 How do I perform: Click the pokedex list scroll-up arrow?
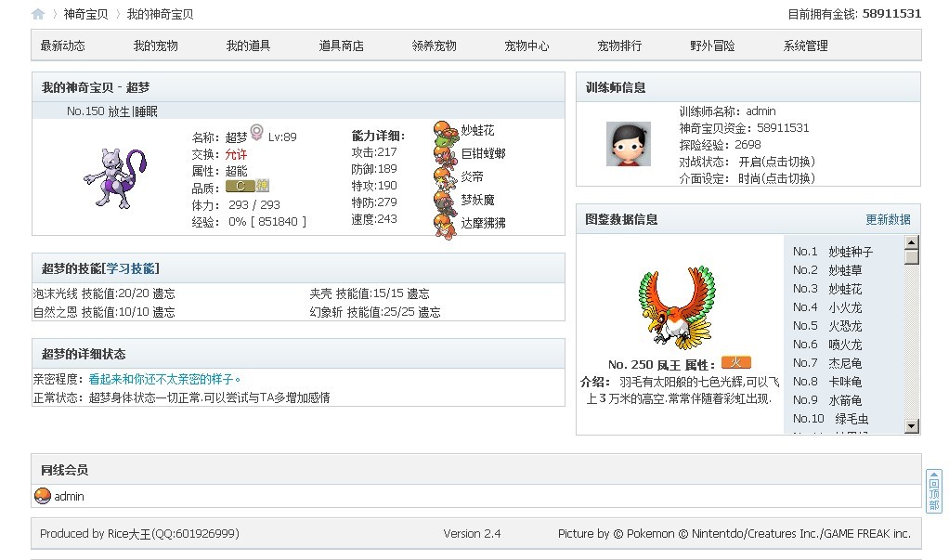[x=912, y=242]
